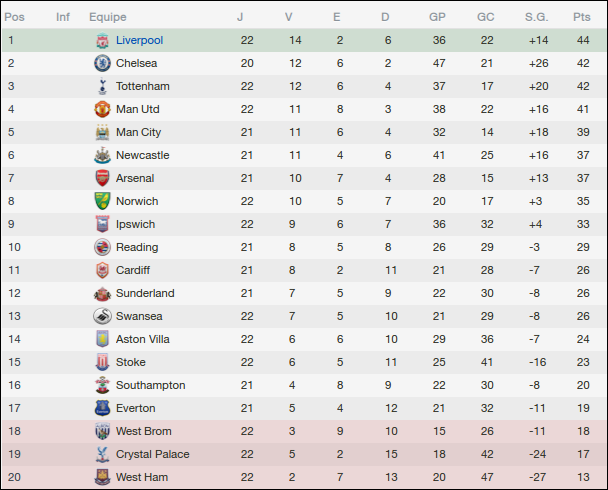Viewport: 608px width, 490px height.
Task: Click the GP column header
Action: [x=437, y=17]
